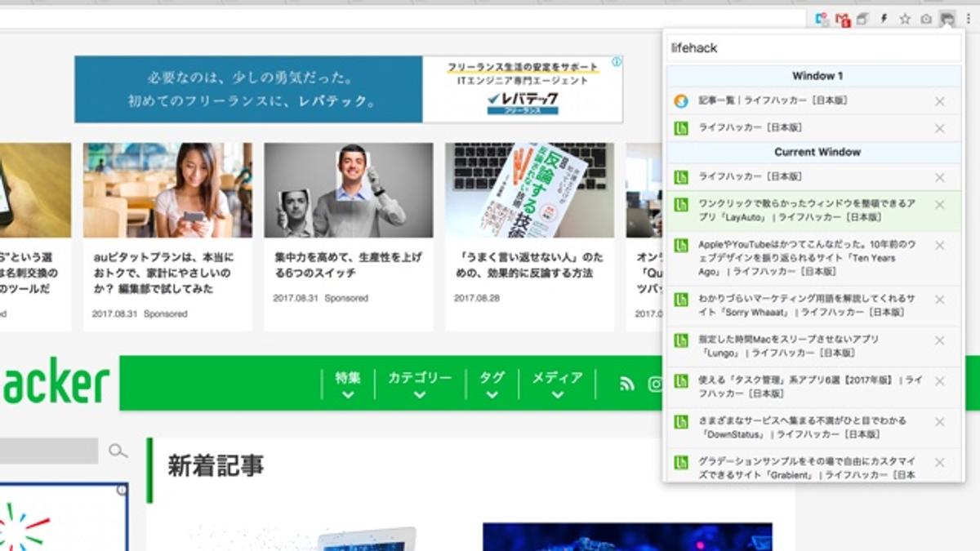Viewport: 980px width, 551px height.
Task: Open the タグ navigation menu
Action: click(x=491, y=384)
